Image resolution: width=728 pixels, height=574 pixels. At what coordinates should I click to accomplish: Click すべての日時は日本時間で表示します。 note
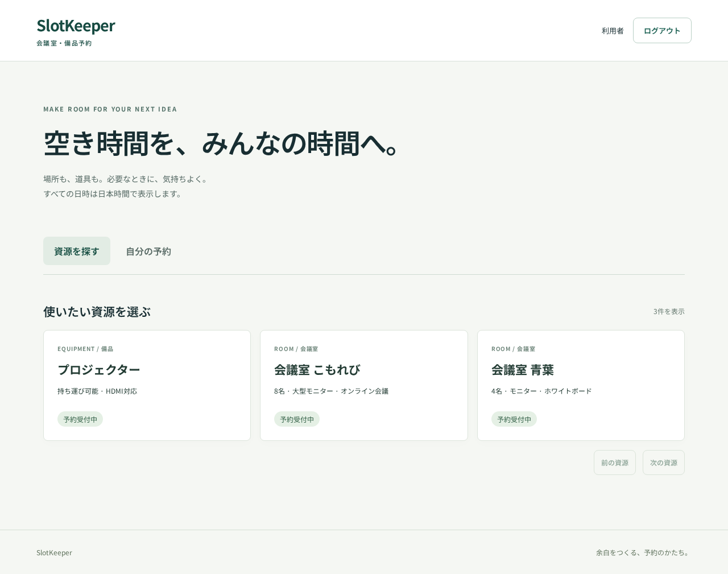coord(114,193)
